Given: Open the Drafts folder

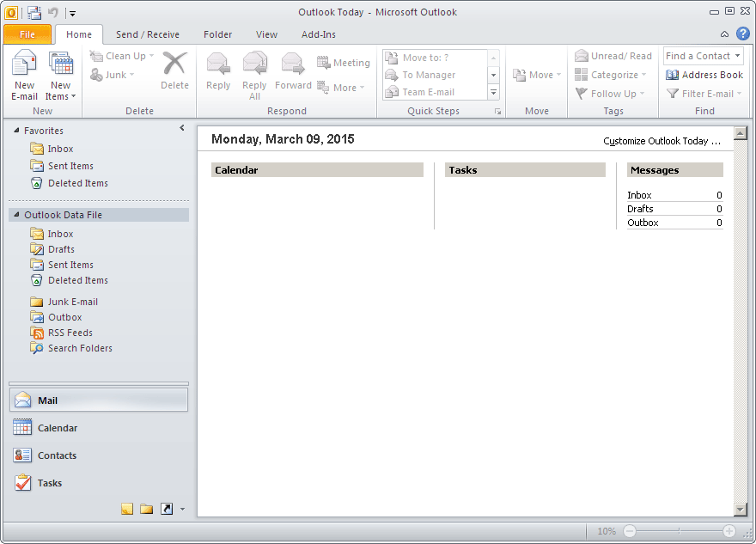Looking at the screenshot, I should [52, 249].
